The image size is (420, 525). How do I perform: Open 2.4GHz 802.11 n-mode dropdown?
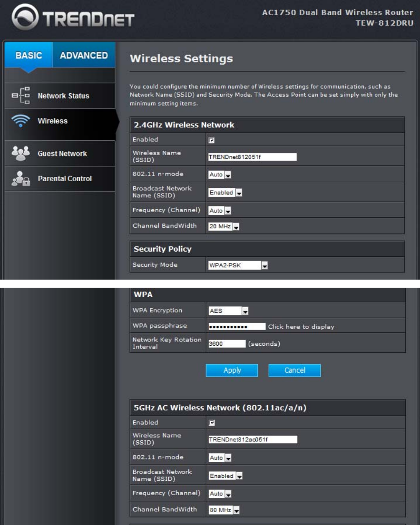(220, 175)
